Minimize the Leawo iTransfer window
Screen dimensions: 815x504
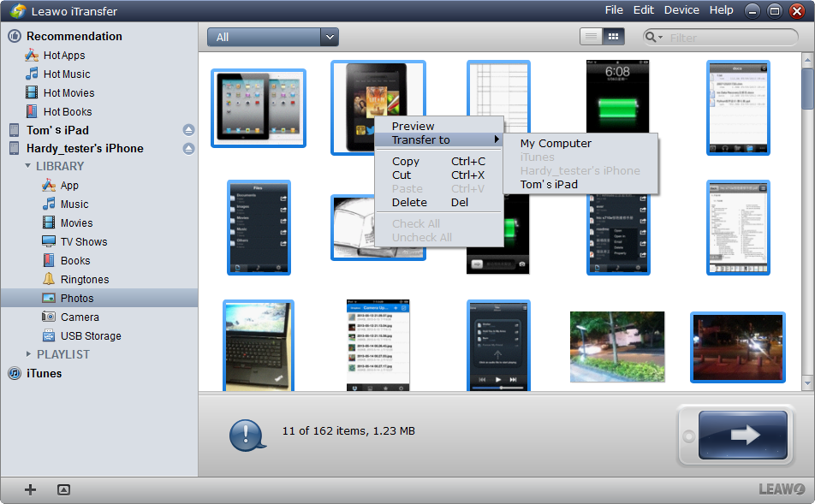pos(753,11)
